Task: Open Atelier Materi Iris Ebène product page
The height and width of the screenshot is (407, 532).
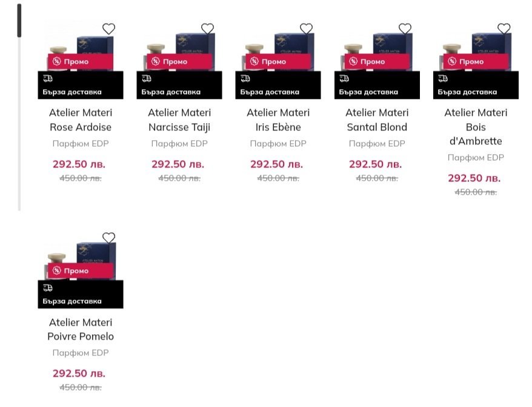Action: point(278,120)
